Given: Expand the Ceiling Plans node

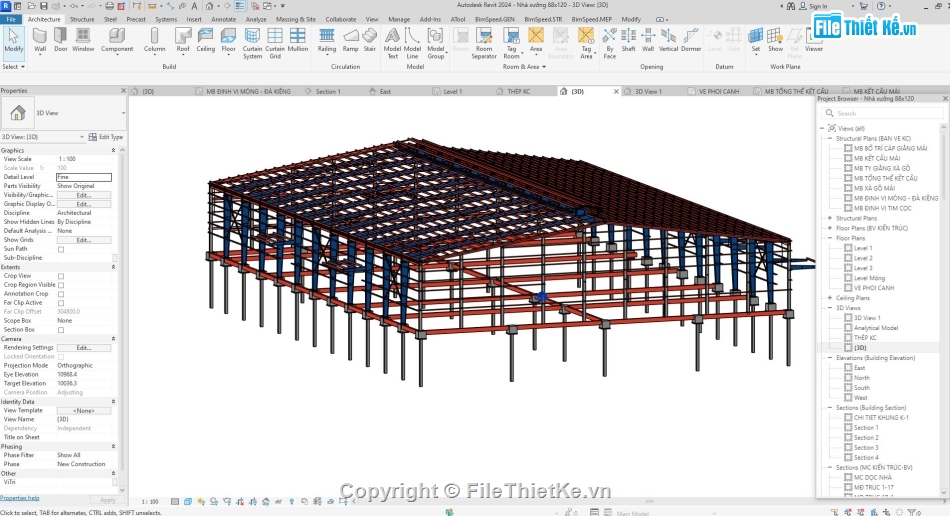Looking at the screenshot, I should [x=830, y=298].
